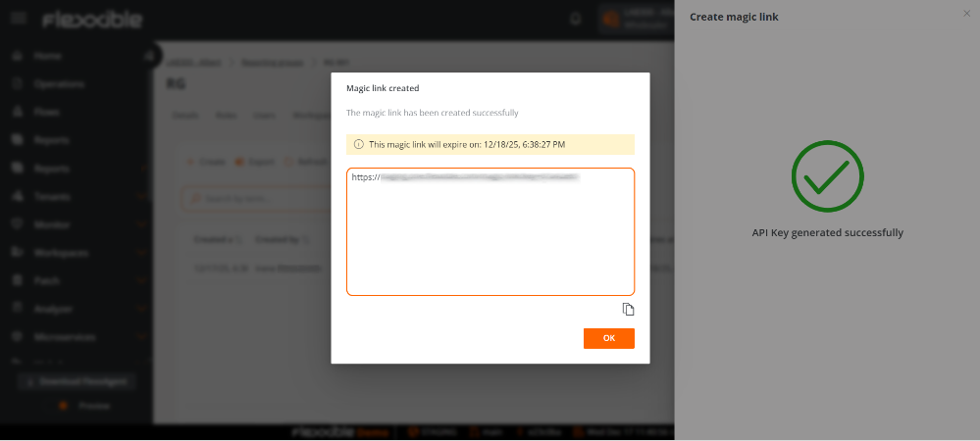Image resolution: width=980 pixels, height=441 pixels.
Task: Click the expiry info icon
Action: coord(358,145)
